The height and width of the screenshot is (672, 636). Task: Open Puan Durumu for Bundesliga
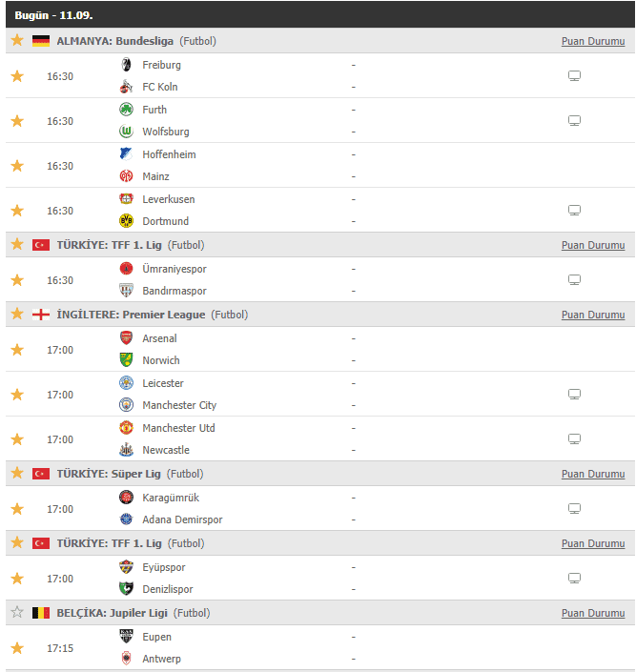(593, 41)
